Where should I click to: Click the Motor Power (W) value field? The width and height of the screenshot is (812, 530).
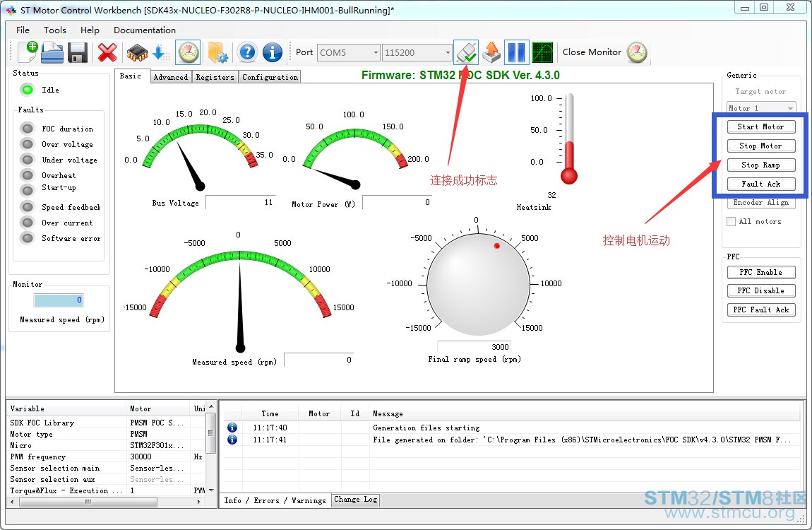[x=397, y=202]
